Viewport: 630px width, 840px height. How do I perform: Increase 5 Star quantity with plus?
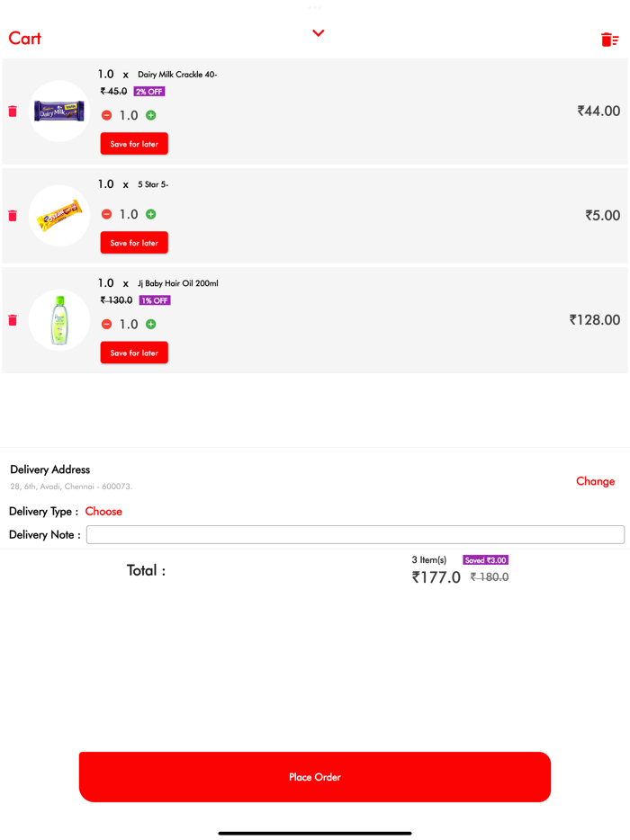click(x=151, y=214)
